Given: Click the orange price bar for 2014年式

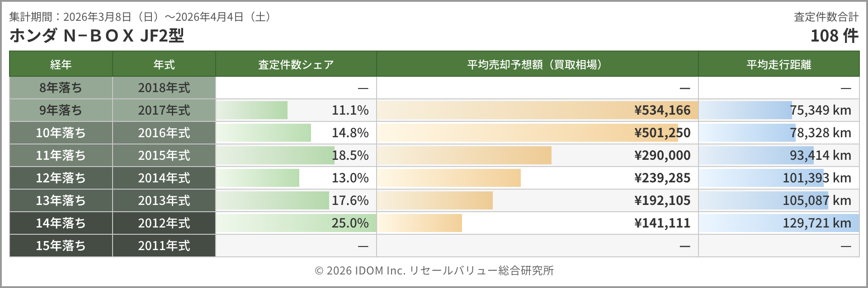Looking at the screenshot, I should click(448, 178).
